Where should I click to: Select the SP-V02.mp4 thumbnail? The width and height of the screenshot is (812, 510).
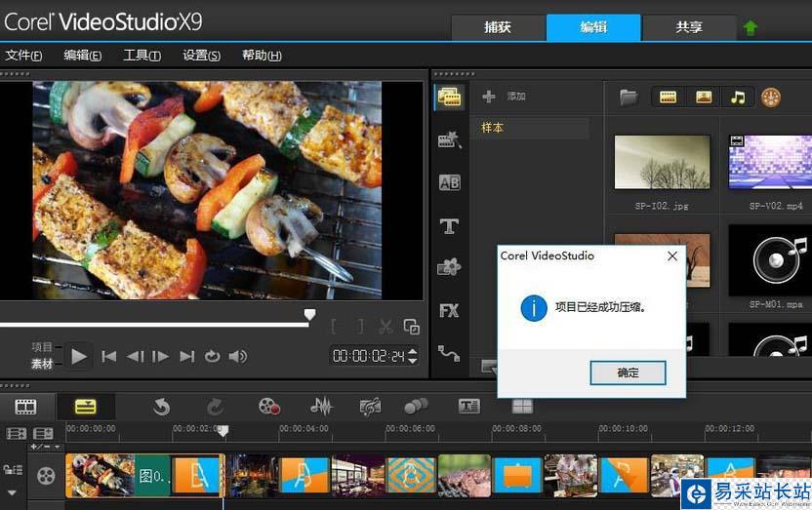pos(770,163)
